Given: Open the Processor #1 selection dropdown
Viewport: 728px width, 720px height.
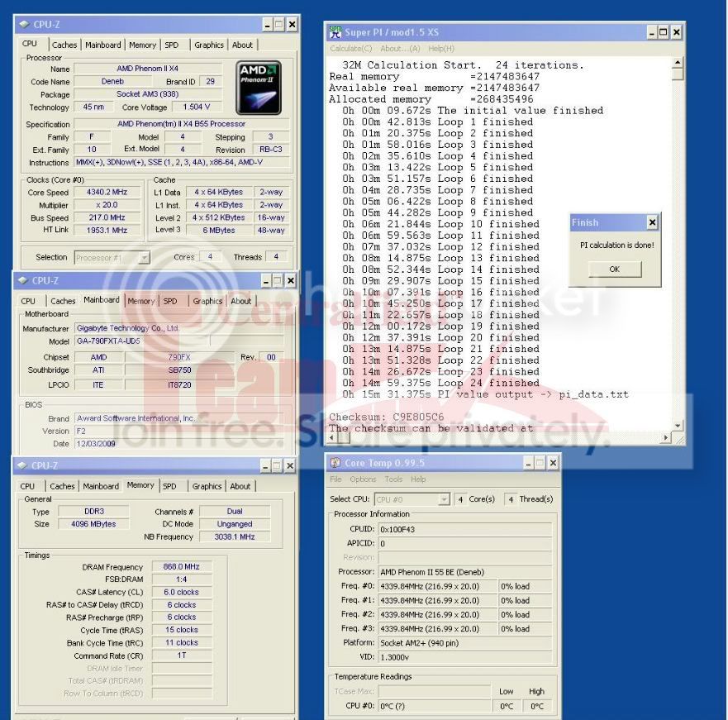Looking at the screenshot, I should click(144, 258).
